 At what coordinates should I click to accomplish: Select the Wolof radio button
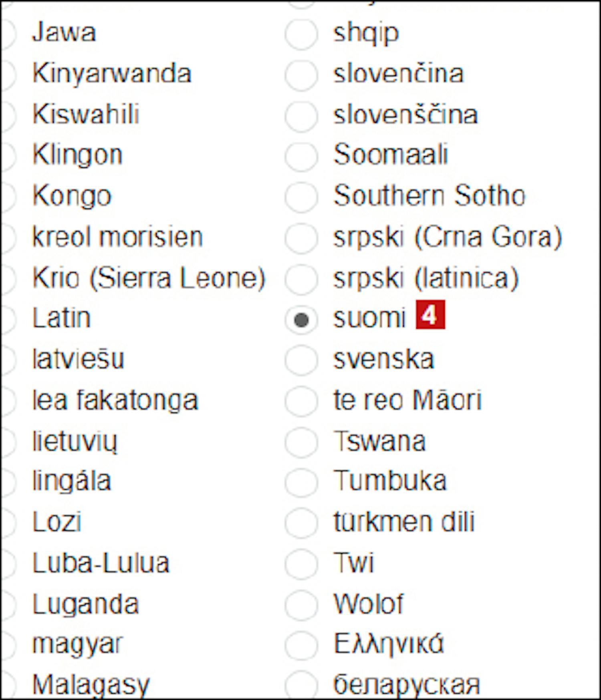[301, 605]
